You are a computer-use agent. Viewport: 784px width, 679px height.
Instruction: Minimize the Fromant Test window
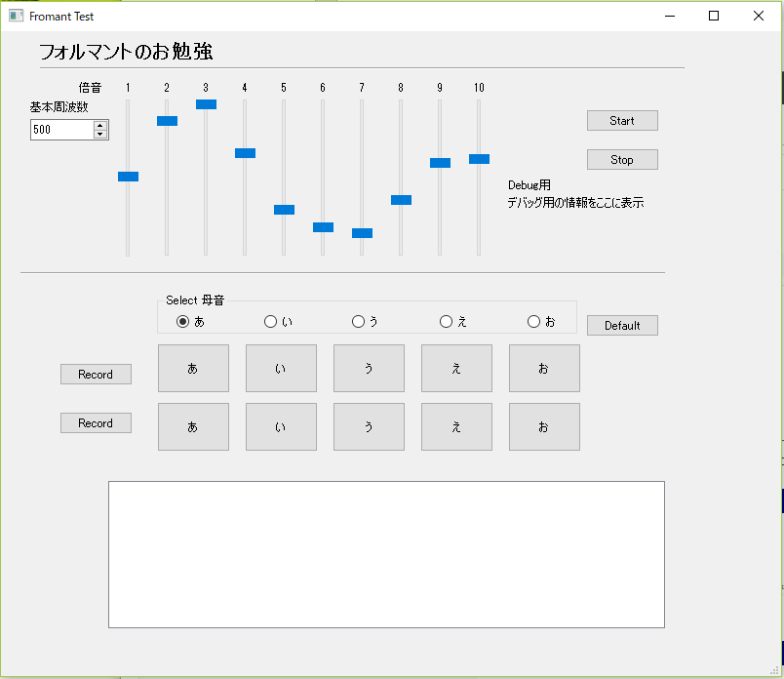670,16
